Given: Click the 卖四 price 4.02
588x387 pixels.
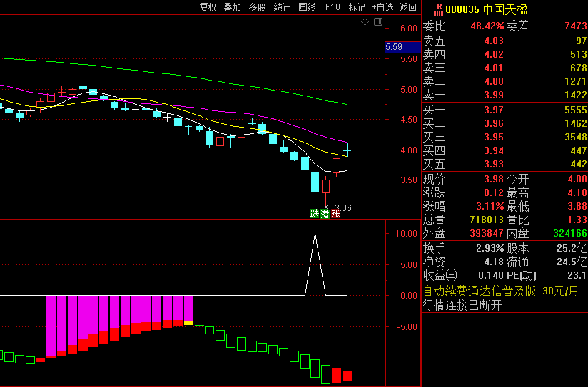Looking at the screenshot, I should (494, 54).
